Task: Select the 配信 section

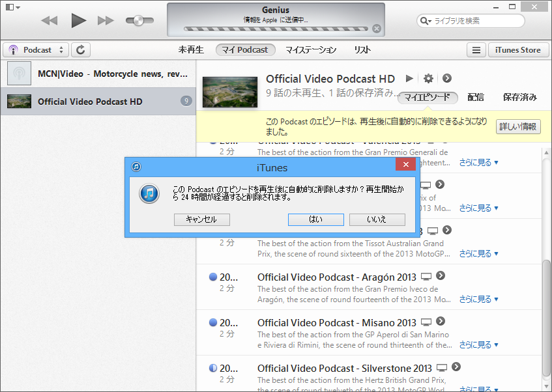Action: point(476,96)
